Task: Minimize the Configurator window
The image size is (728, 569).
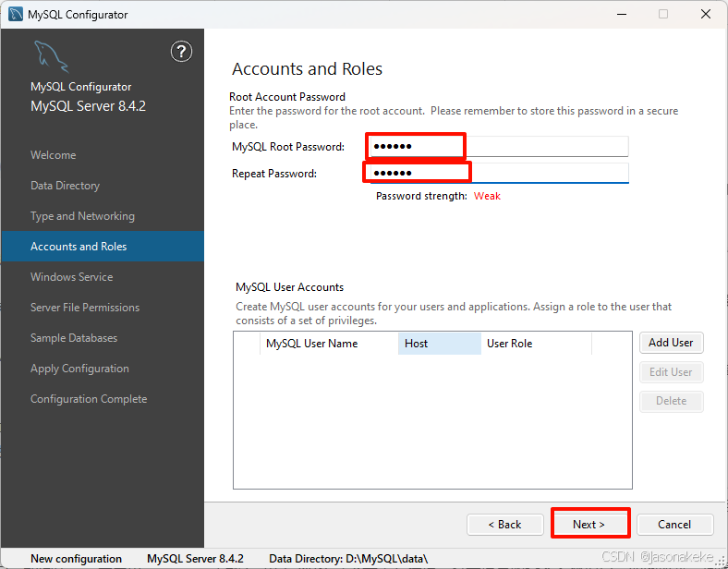Action: 620,15
